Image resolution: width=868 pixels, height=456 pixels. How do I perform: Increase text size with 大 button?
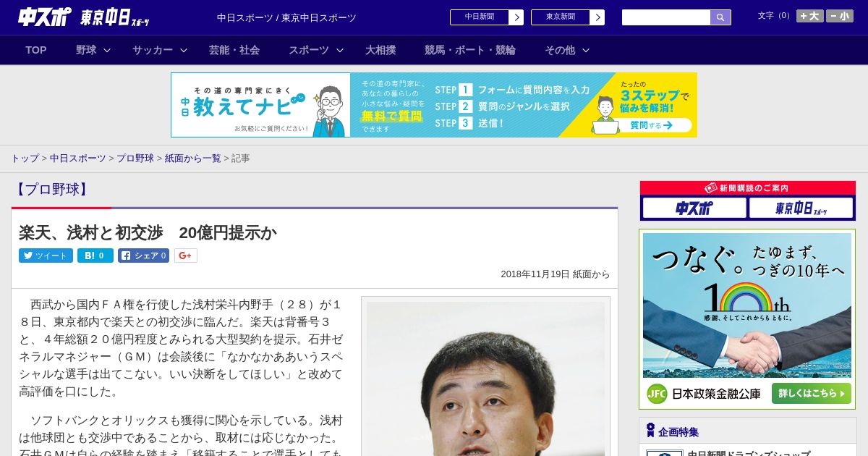(x=810, y=16)
